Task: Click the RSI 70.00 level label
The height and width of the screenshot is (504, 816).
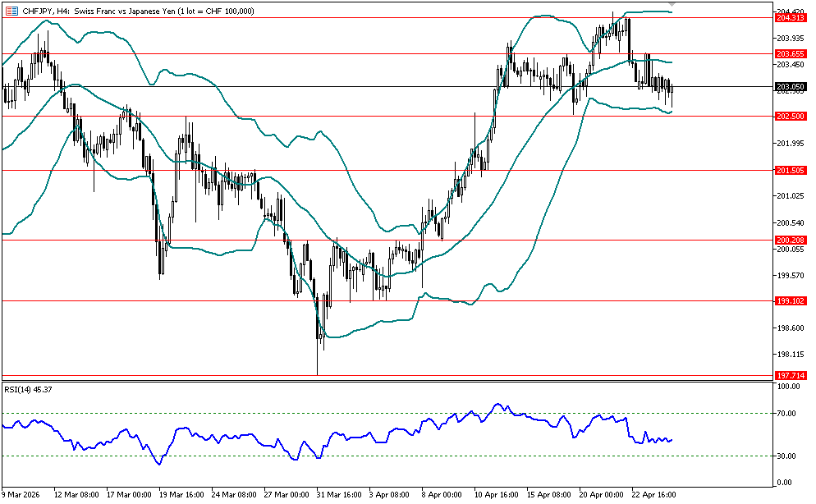Action: point(786,414)
